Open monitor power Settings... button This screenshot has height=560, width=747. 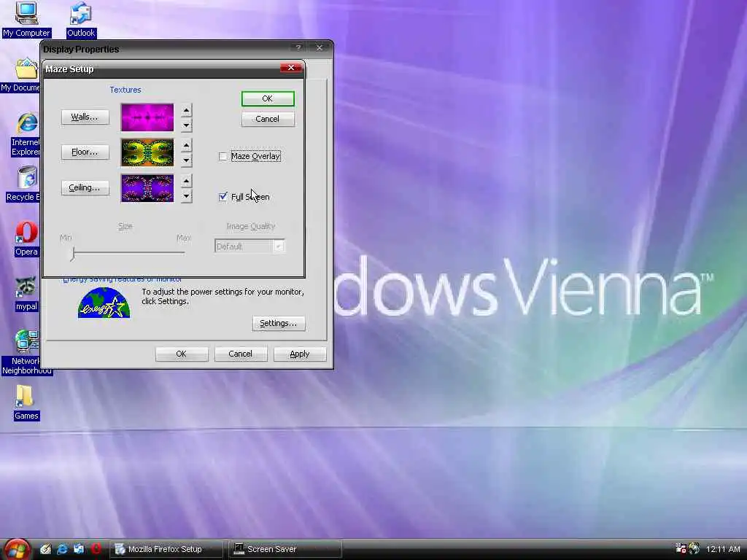(278, 323)
